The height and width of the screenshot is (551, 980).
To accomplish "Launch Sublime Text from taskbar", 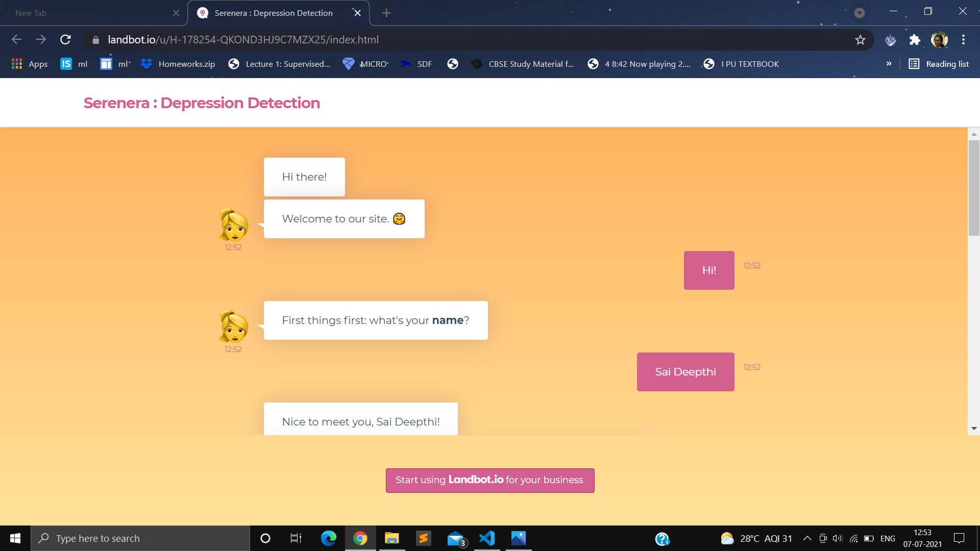I will tap(423, 538).
